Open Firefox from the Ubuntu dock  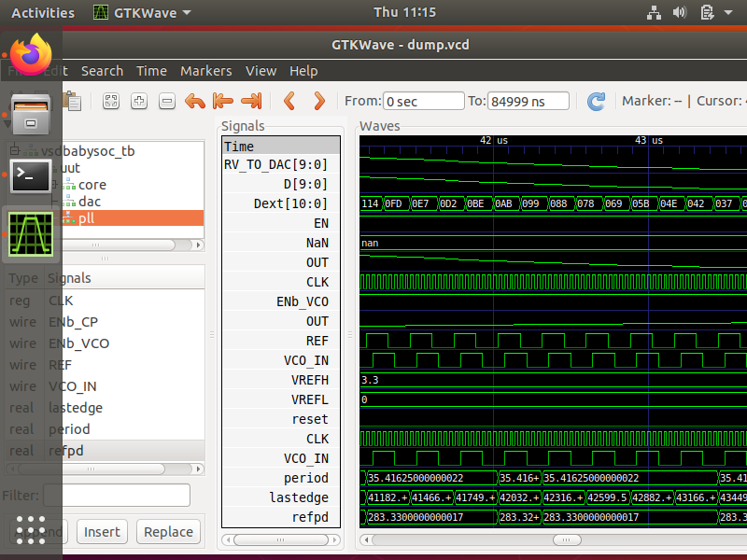31,54
